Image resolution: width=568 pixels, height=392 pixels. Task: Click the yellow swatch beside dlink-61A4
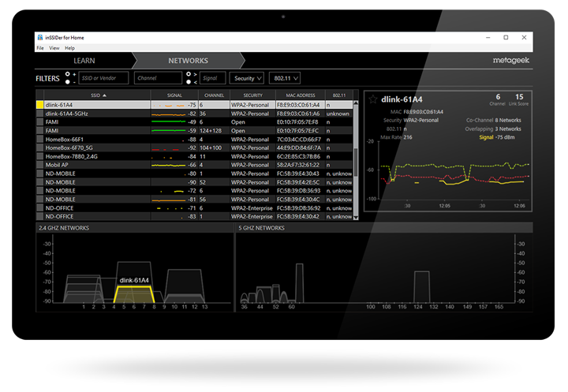click(x=40, y=105)
